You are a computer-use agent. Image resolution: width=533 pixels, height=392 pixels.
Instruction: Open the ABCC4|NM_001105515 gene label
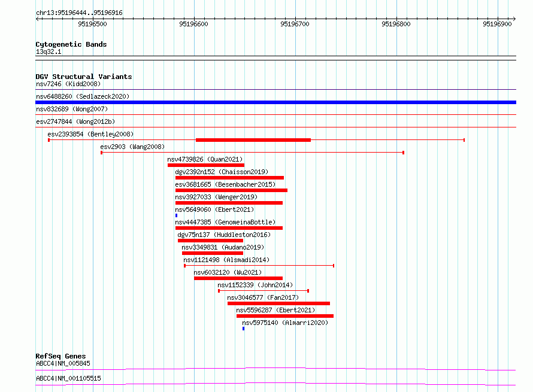[x=69, y=378]
